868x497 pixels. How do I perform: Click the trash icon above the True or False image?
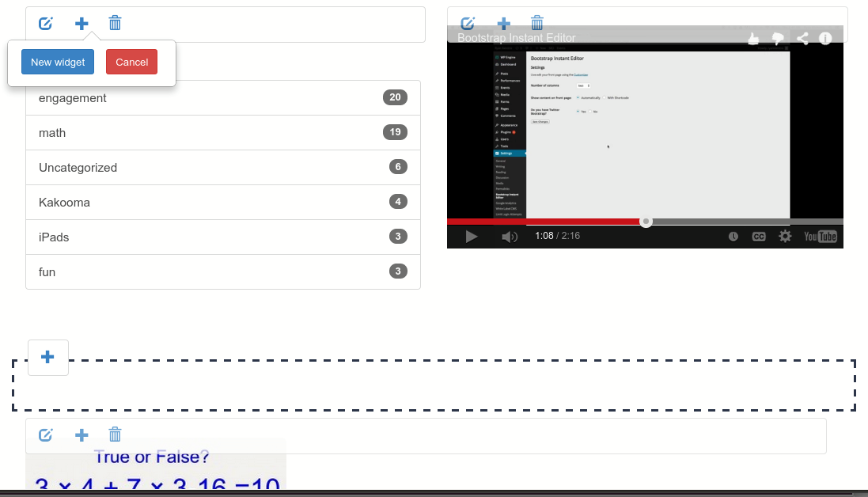pyautogui.click(x=116, y=434)
